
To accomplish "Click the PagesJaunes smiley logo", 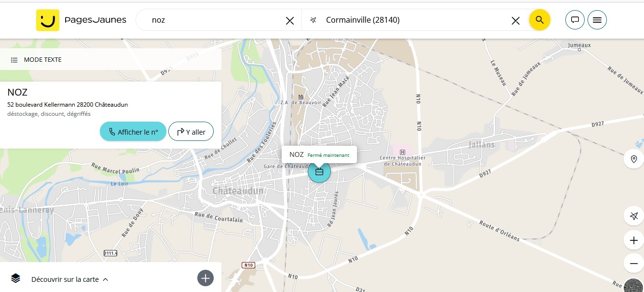I will pyautogui.click(x=48, y=20).
